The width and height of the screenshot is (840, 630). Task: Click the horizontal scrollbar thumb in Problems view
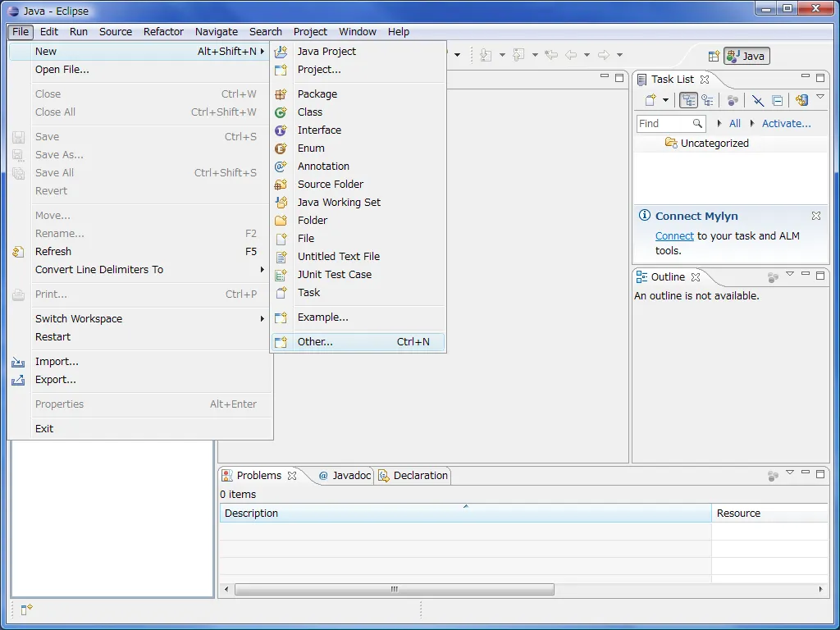click(x=395, y=589)
